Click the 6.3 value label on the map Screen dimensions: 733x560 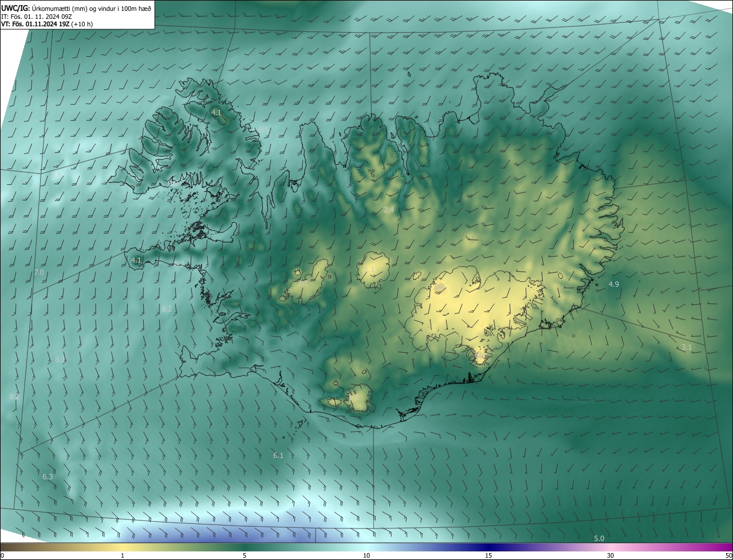pyautogui.click(x=48, y=476)
